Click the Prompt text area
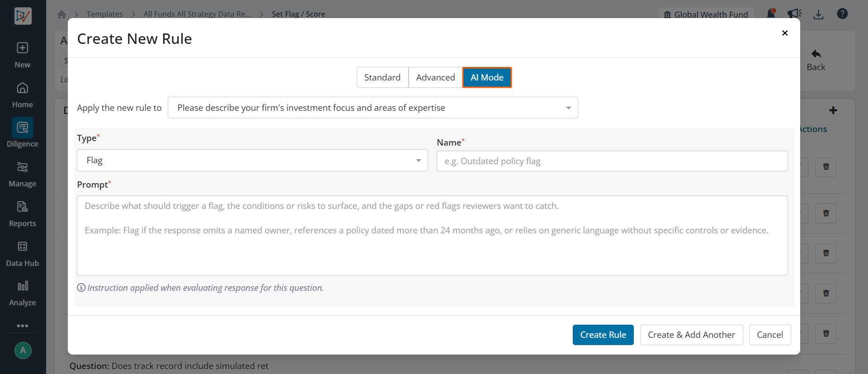This screenshot has height=374, width=868. pos(432,235)
